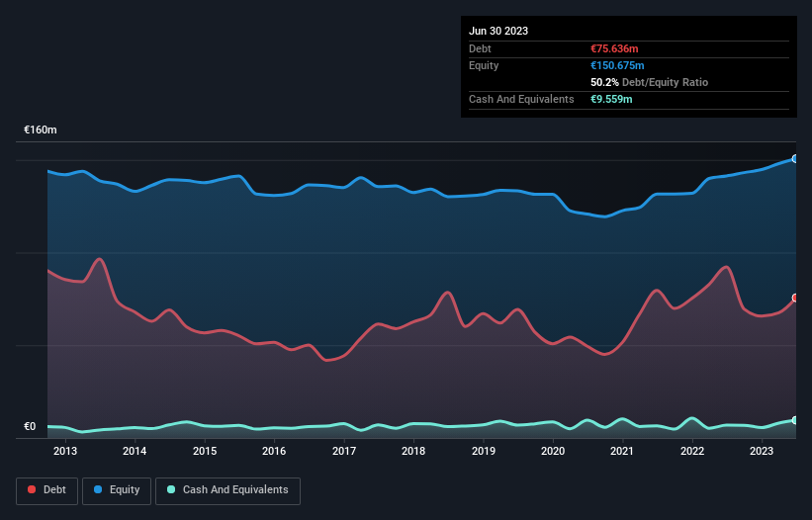Click the 2013 label on x-axis
The width and height of the screenshot is (812, 520).
point(65,452)
